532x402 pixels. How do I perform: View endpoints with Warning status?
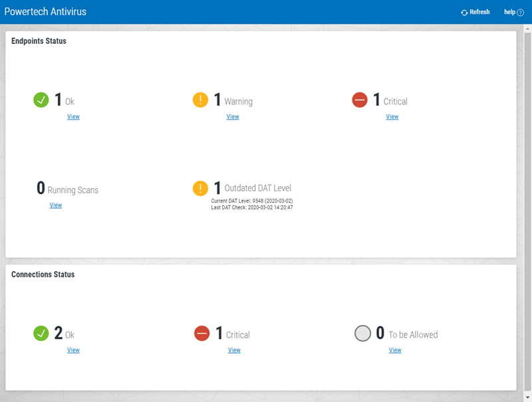pyautogui.click(x=233, y=116)
